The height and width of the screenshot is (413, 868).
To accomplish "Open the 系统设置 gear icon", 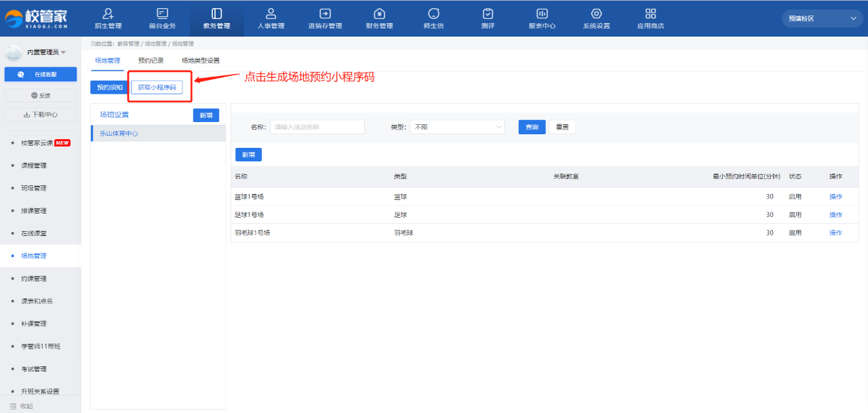I will (596, 14).
